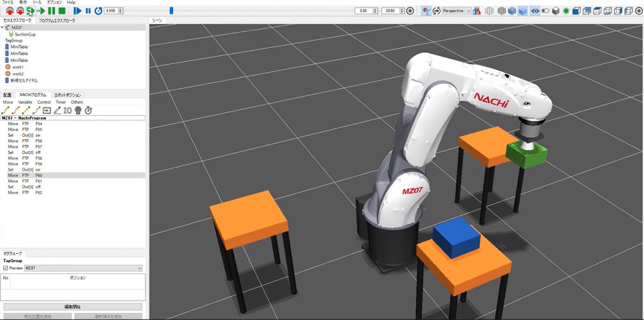Select the Move PTP P58 program line

click(x=25, y=158)
